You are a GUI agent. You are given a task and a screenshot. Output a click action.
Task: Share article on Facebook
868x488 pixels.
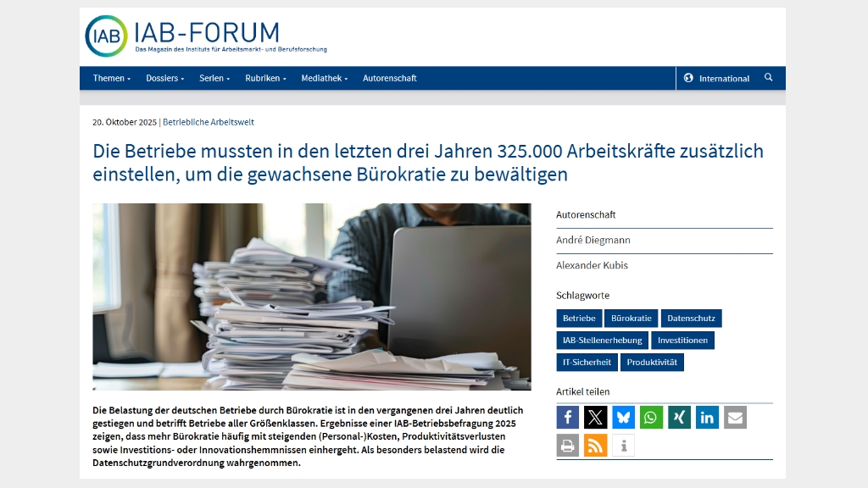568,418
